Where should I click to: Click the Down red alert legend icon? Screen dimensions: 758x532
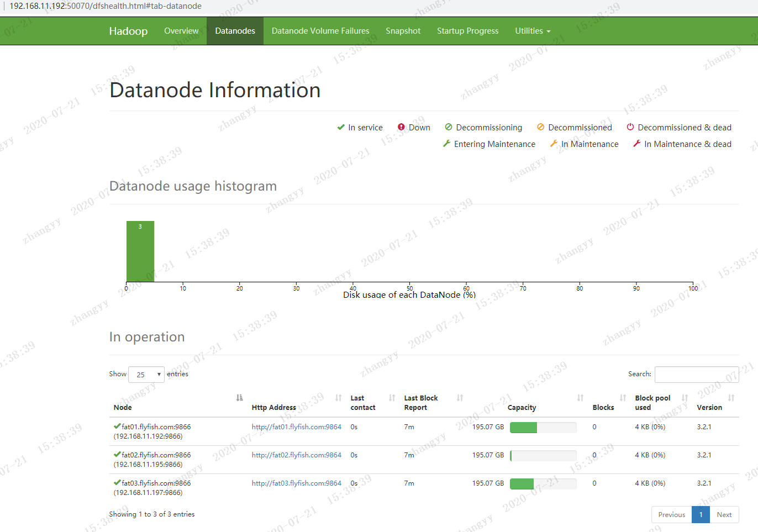coord(402,127)
